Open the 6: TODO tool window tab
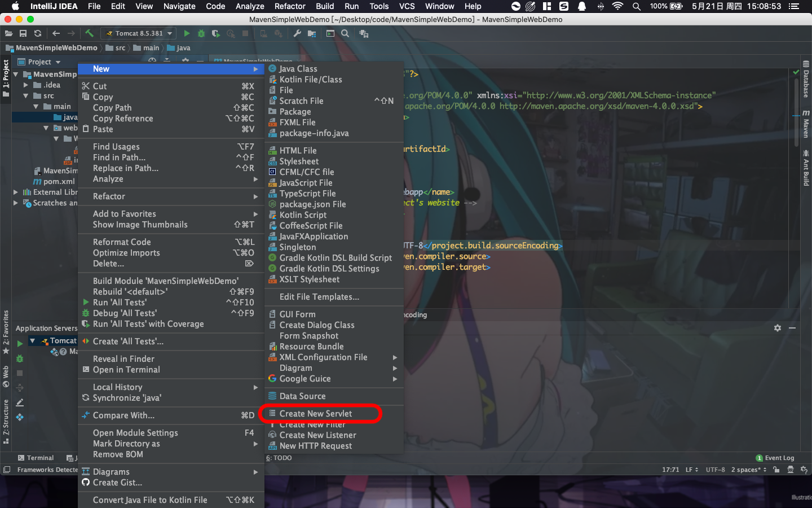This screenshot has width=812, height=508. click(279, 458)
